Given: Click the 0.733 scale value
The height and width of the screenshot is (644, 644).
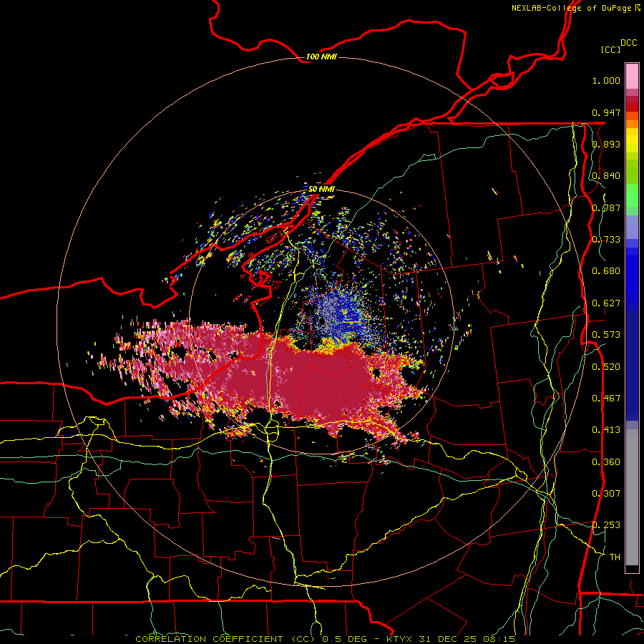Looking at the screenshot, I should click(x=606, y=240).
